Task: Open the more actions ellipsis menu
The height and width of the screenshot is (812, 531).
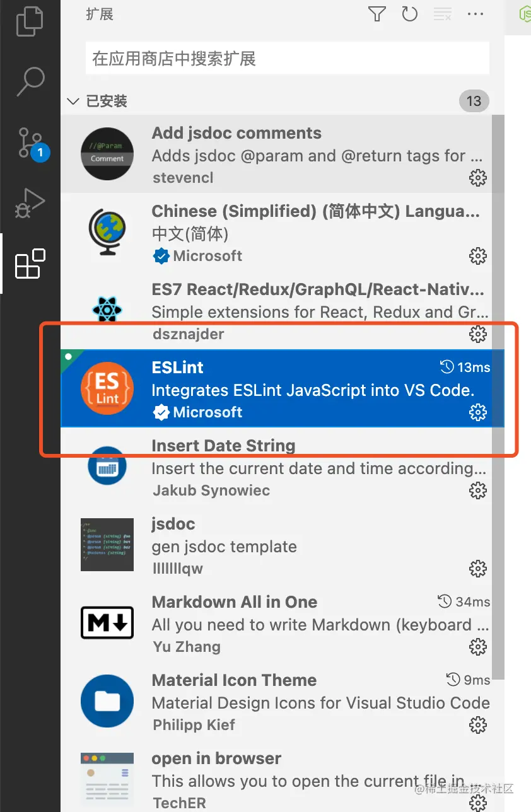Action: coord(475,14)
